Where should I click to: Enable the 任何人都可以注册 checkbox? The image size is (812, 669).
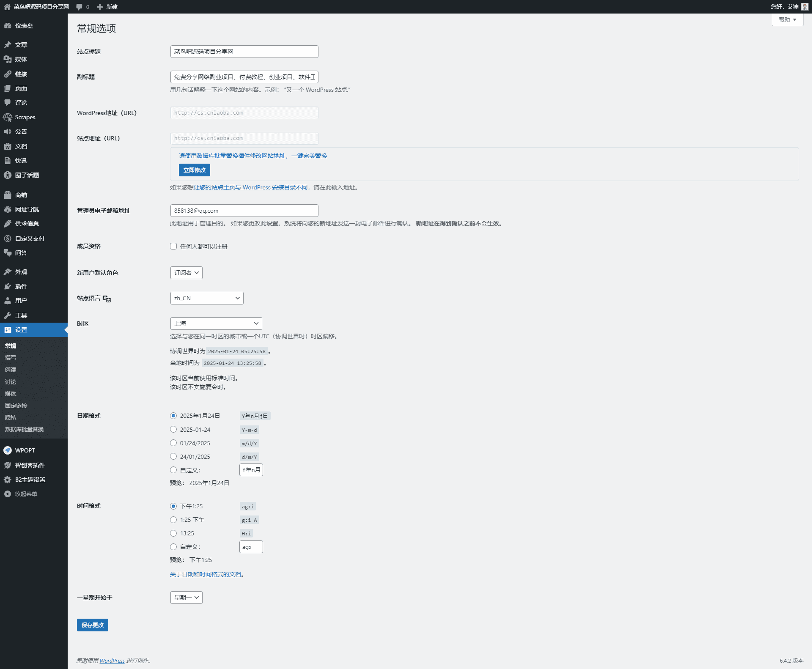pyautogui.click(x=173, y=246)
